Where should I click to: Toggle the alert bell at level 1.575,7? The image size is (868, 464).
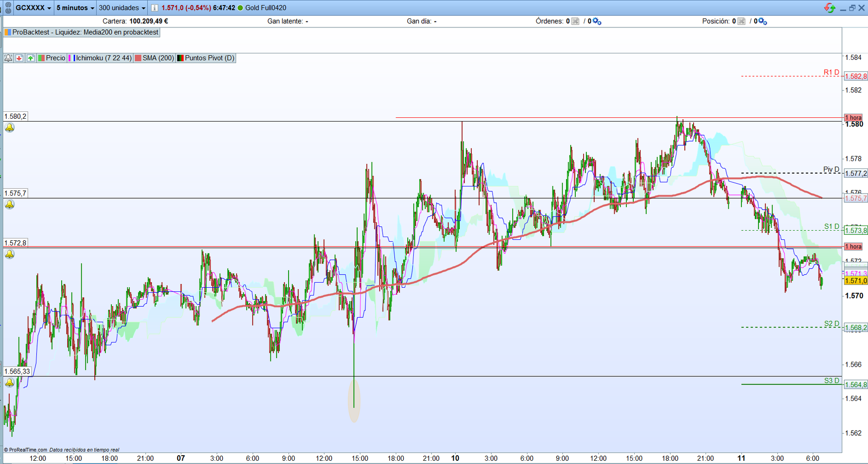click(9, 205)
